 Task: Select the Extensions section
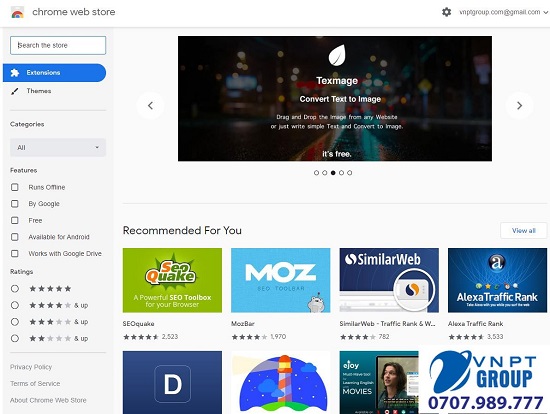point(54,73)
